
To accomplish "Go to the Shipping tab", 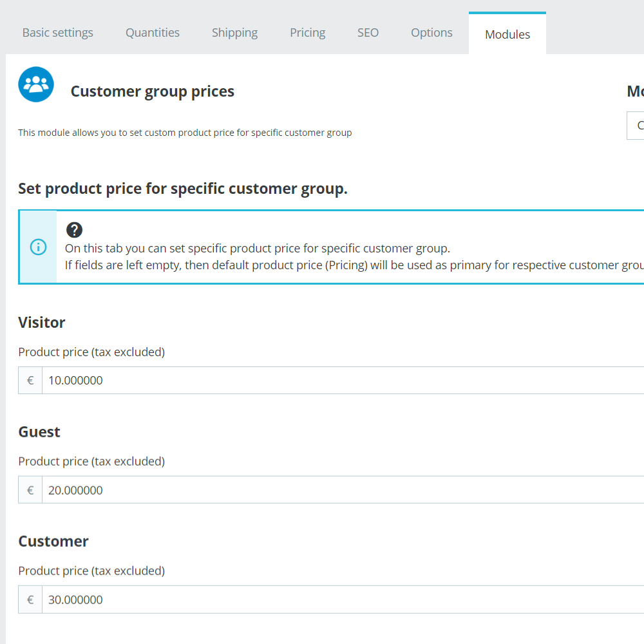I will (234, 33).
